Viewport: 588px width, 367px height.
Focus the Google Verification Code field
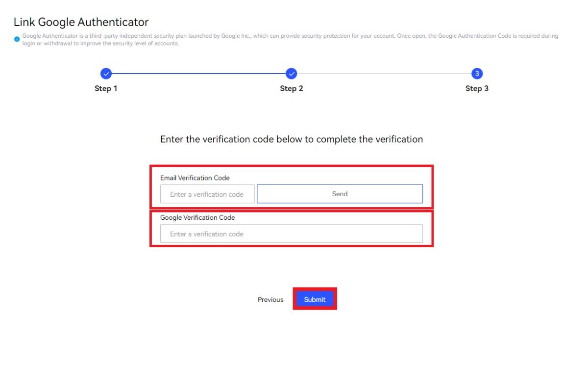[292, 234]
